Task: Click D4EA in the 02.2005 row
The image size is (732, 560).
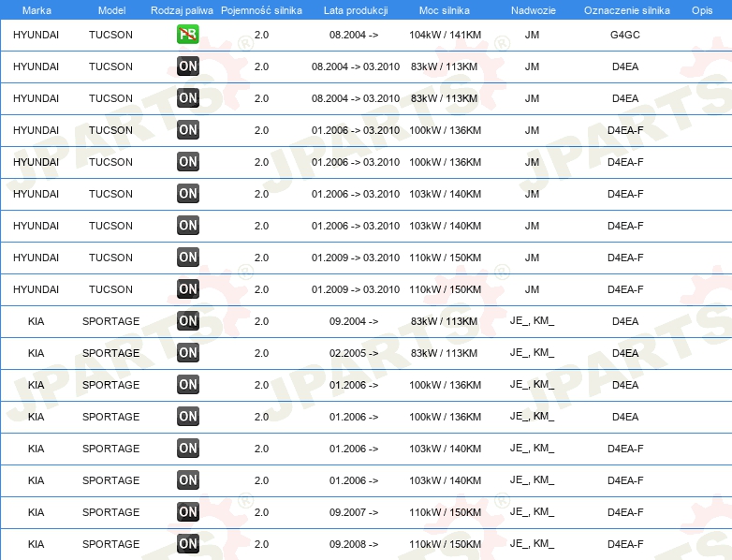Action: click(x=625, y=353)
